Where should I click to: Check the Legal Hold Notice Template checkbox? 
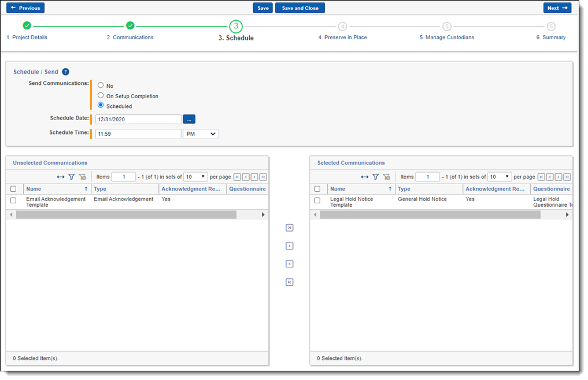click(x=317, y=200)
